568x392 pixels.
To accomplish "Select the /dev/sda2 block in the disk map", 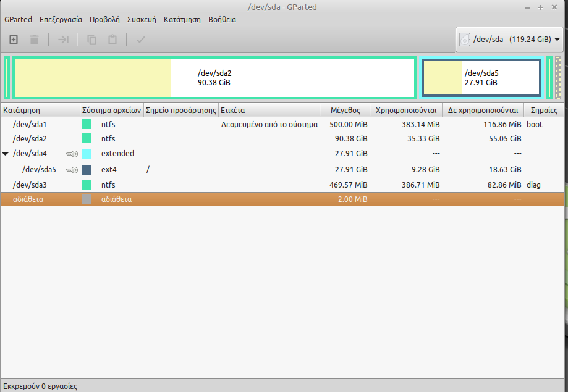I will pyautogui.click(x=214, y=78).
